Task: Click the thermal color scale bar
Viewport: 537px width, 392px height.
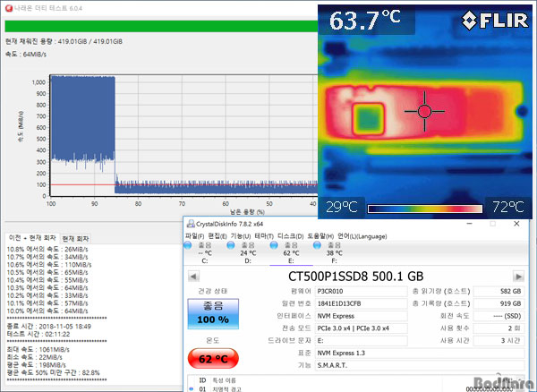Action: [424, 209]
